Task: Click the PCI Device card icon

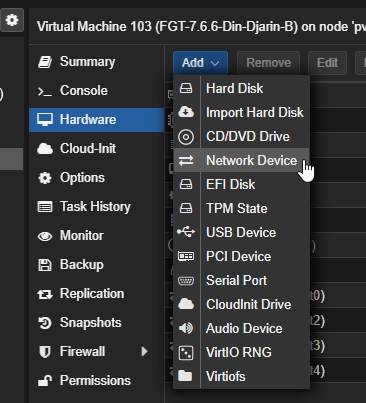Action: 186,256
